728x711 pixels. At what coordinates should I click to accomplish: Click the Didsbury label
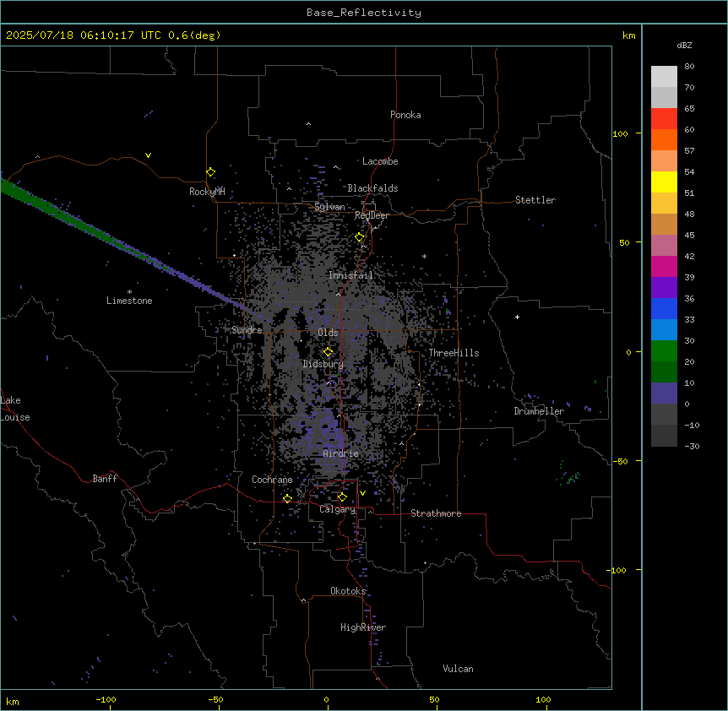[x=323, y=364]
